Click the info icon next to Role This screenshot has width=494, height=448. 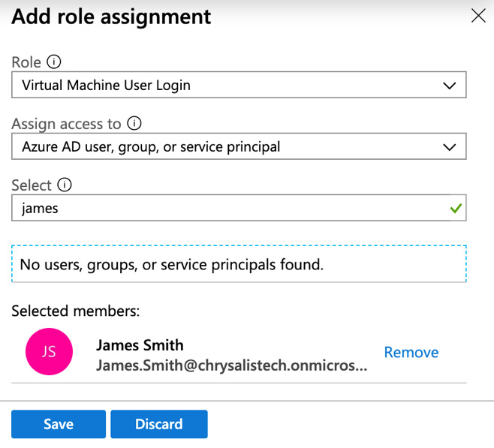click(53, 62)
